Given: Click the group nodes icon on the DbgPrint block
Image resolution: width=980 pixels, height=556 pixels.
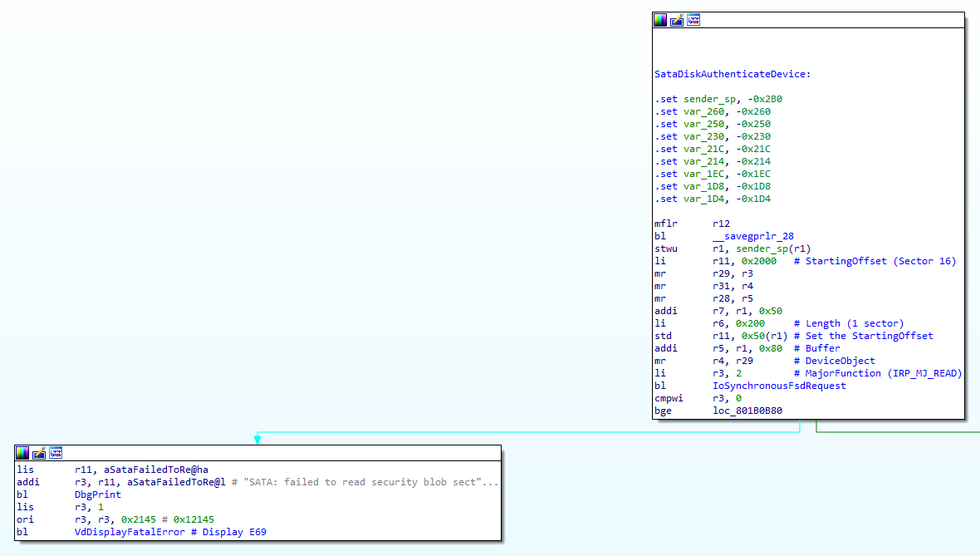Looking at the screenshot, I should [56, 453].
